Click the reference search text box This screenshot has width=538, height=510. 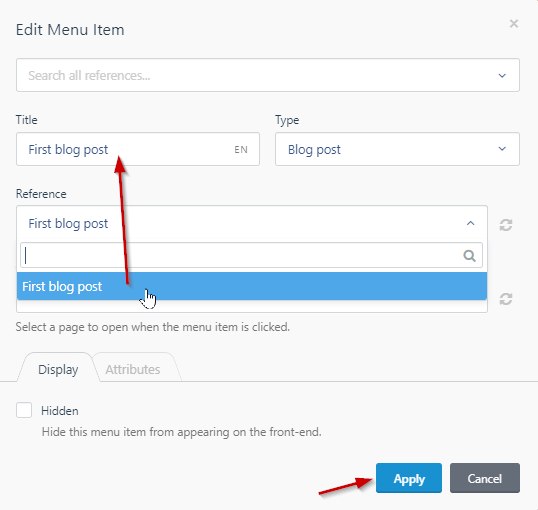click(252, 255)
